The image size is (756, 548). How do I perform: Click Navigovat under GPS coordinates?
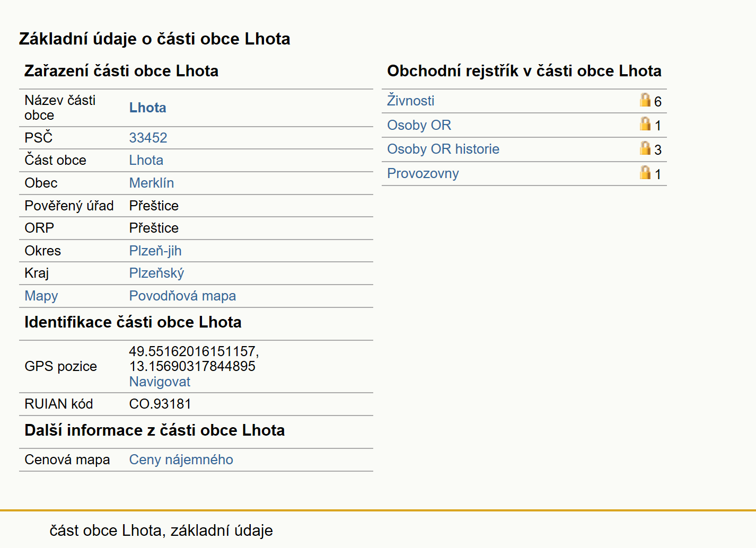[x=160, y=382]
